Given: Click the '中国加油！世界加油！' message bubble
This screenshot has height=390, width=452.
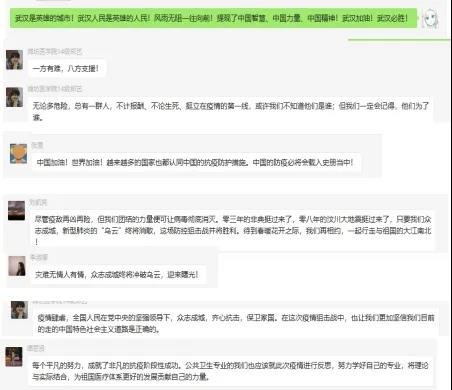Looking at the screenshot, I should click(196, 163).
